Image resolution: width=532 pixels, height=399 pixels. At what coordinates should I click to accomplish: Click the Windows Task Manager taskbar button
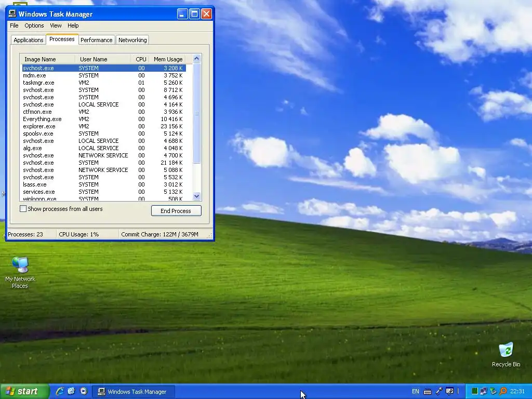point(134,392)
